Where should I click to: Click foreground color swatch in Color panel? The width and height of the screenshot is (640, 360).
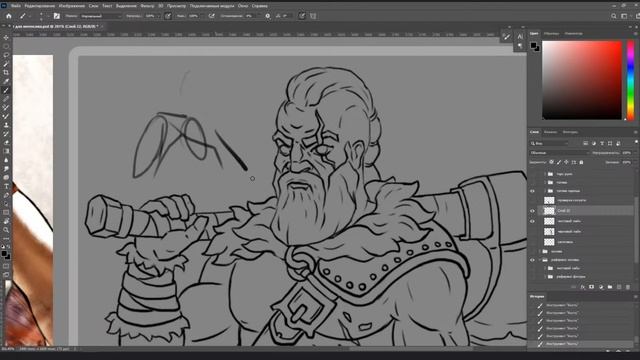(x=533, y=45)
